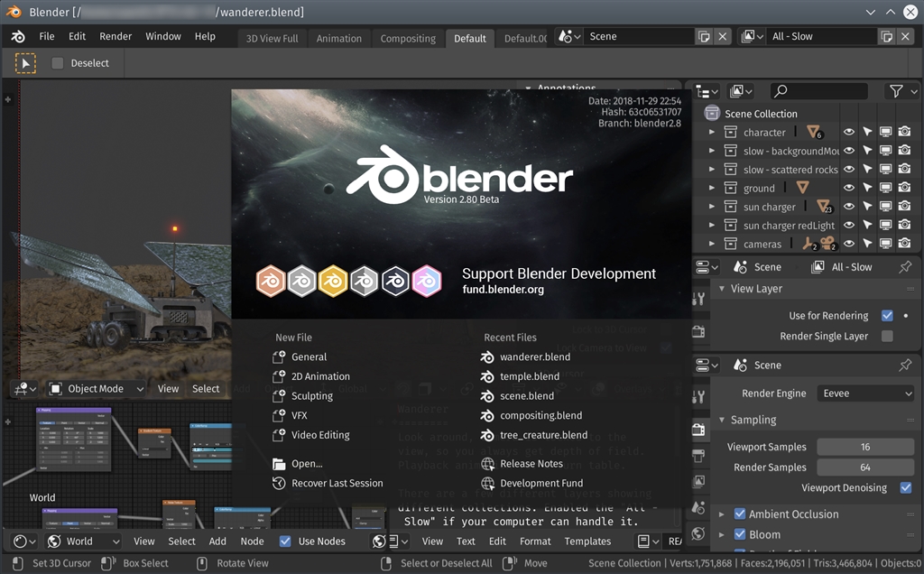Image resolution: width=924 pixels, height=574 pixels.
Task: Open the Render menu
Action: click(x=115, y=36)
